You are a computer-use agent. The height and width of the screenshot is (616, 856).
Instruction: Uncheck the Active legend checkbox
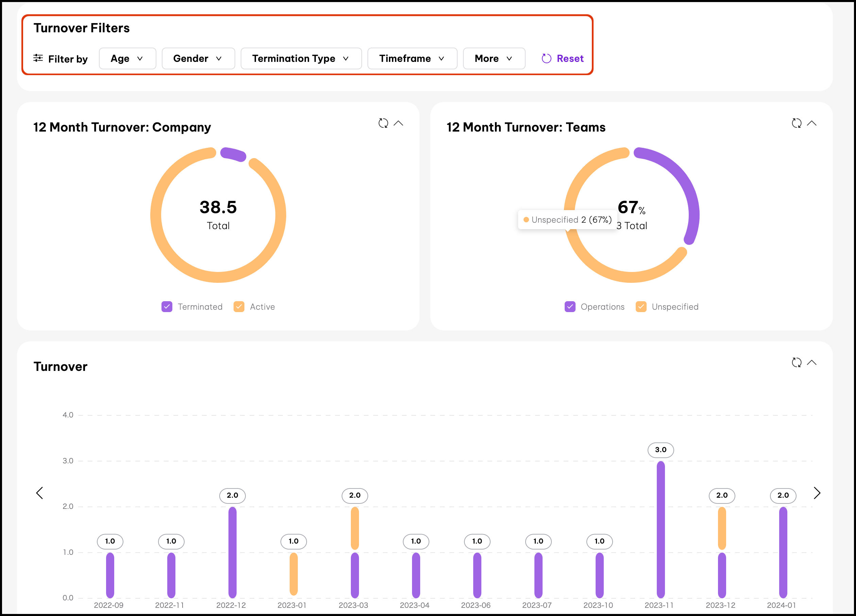click(x=239, y=307)
